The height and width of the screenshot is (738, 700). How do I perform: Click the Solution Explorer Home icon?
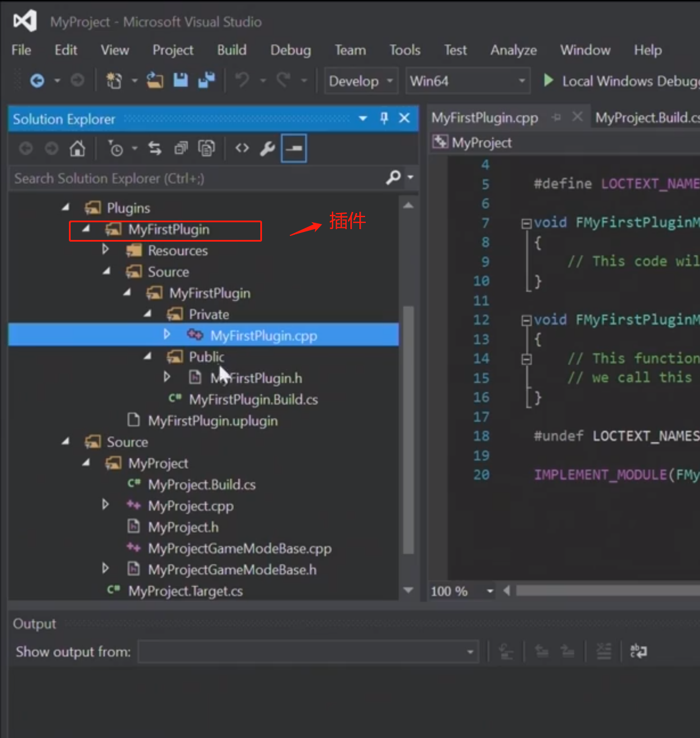[x=77, y=149]
